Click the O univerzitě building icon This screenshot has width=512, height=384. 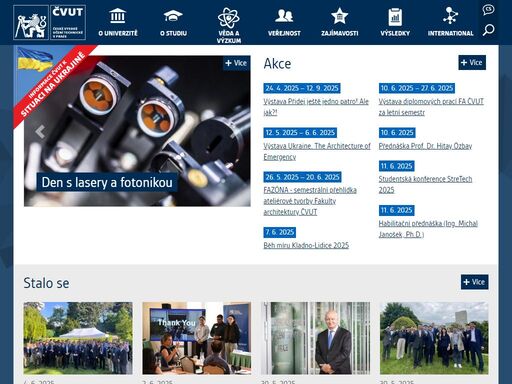(x=118, y=16)
